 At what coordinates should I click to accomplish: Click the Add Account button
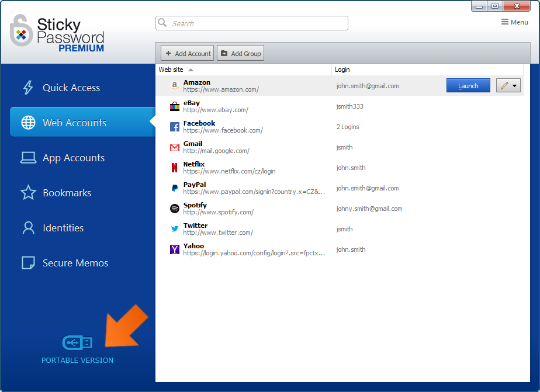click(x=188, y=53)
